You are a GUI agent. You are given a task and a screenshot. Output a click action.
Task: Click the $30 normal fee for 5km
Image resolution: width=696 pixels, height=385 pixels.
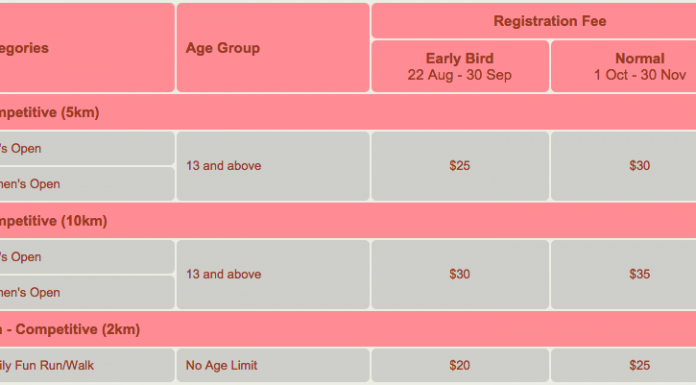[x=623, y=166]
